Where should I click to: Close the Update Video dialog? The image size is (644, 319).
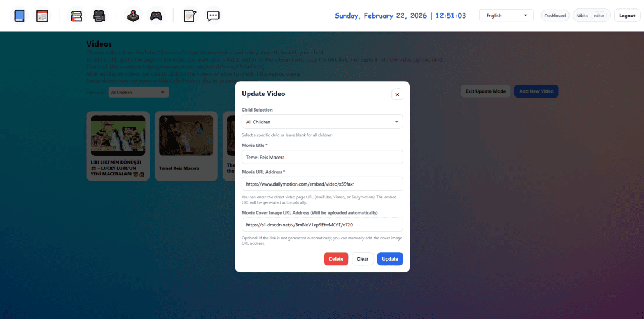(397, 94)
